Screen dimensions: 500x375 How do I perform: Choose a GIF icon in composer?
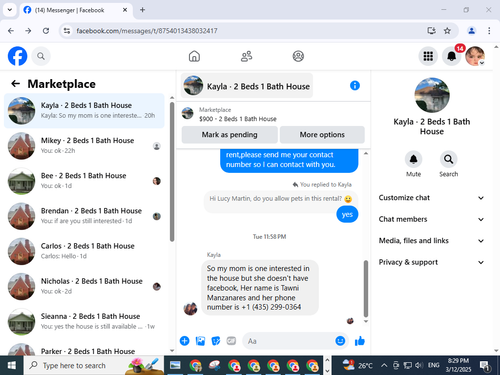pyautogui.click(x=231, y=341)
